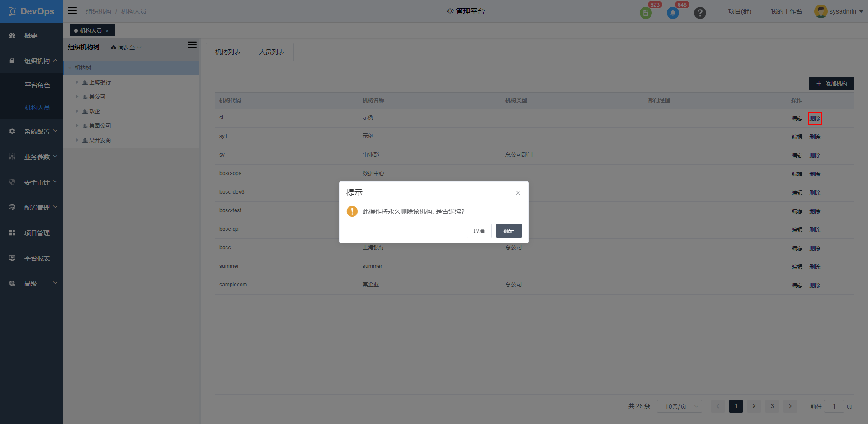
Task: Select page 1 in pagination
Action: [736, 406]
